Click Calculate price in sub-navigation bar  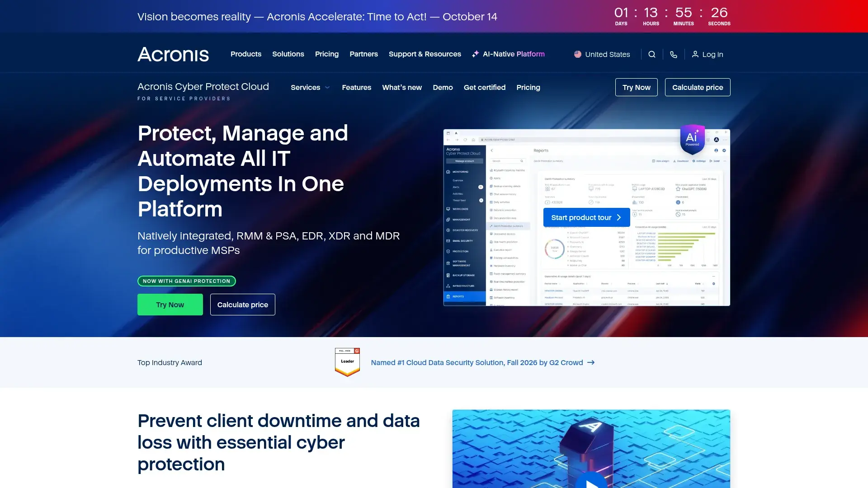(698, 87)
